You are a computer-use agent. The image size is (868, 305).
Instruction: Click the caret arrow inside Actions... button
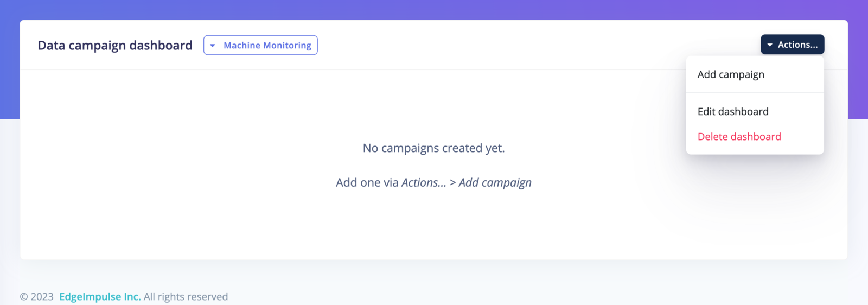coord(770,45)
